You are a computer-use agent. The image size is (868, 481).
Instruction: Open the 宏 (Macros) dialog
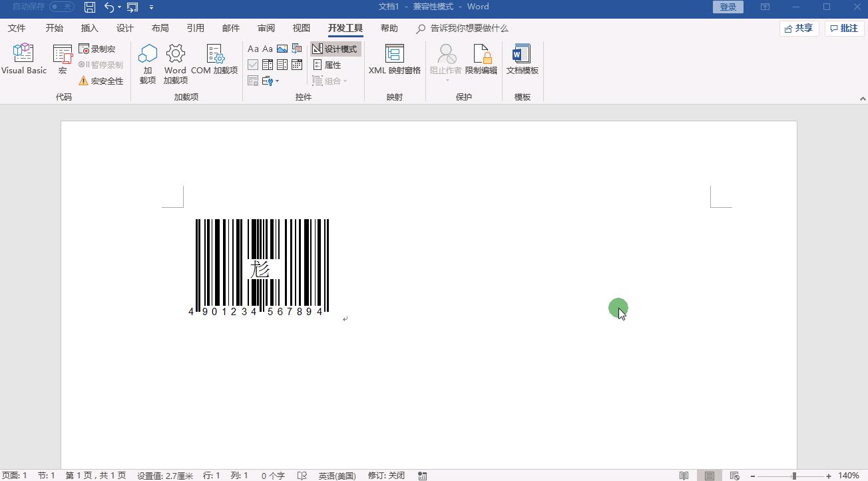[x=62, y=60]
